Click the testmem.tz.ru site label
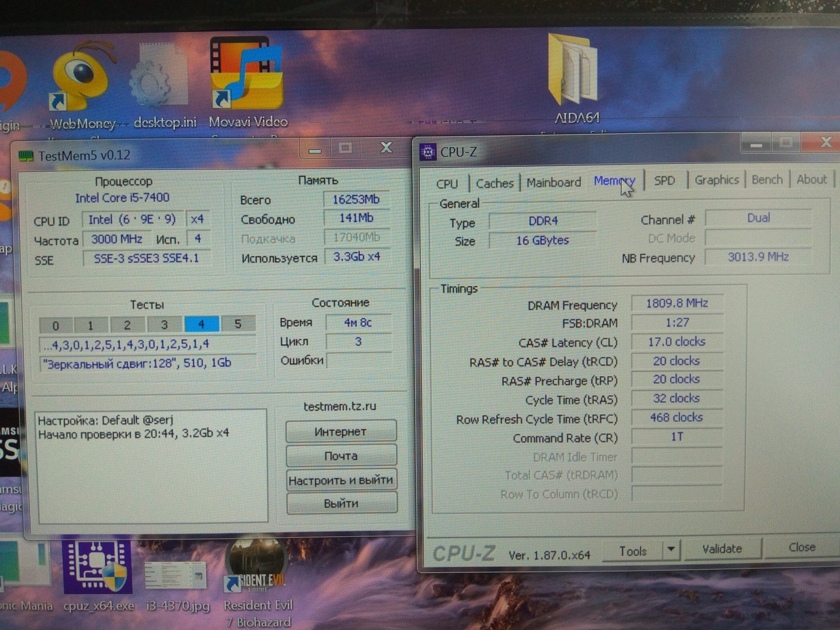The width and height of the screenshot is (840, 630). pyautogui.click(x=340, y=406)
